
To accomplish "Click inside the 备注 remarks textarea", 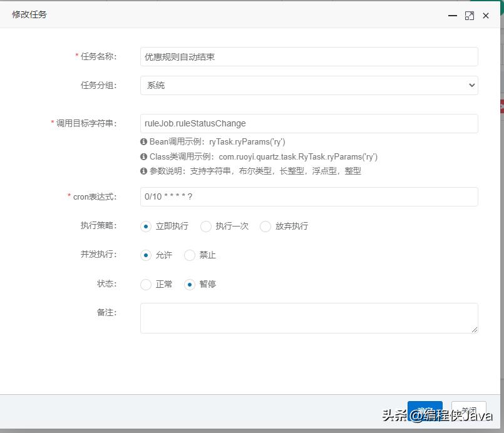I will click(x=309, y=319).
